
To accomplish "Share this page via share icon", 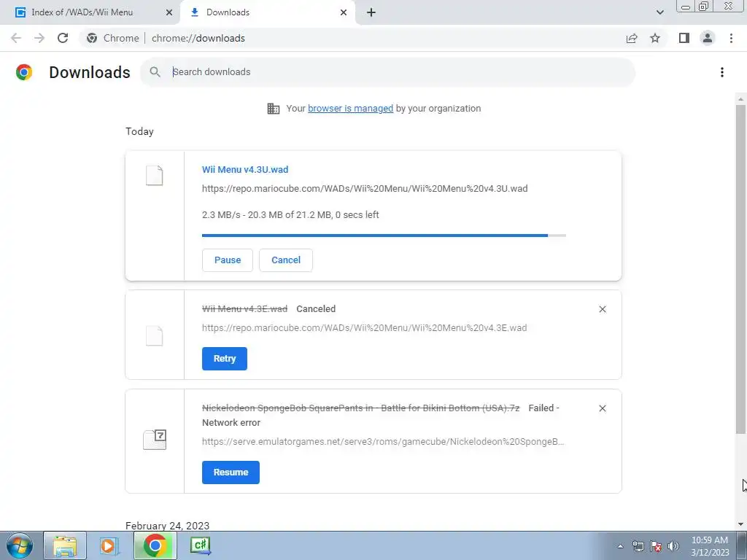I will [x=632, y=38].
